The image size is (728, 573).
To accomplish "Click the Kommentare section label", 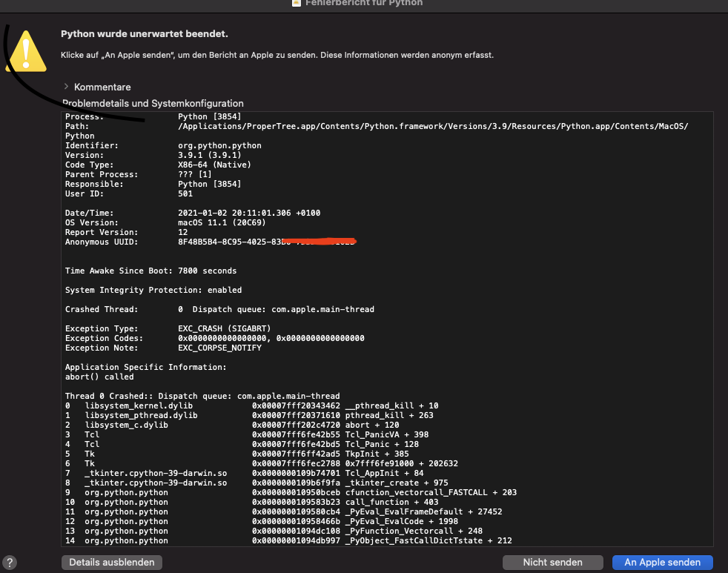I will tap(102, 87).
